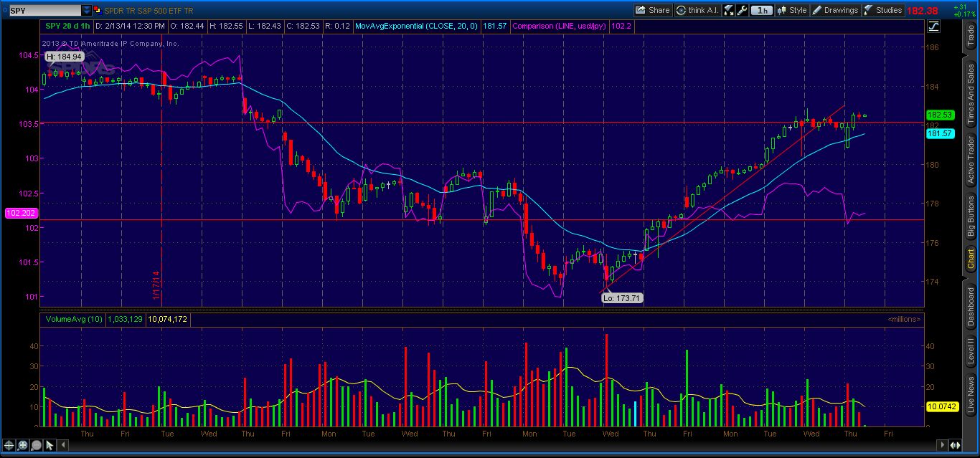Click the L: 182.43 low value
Screen dimensions: 980x458
[263, 26]
